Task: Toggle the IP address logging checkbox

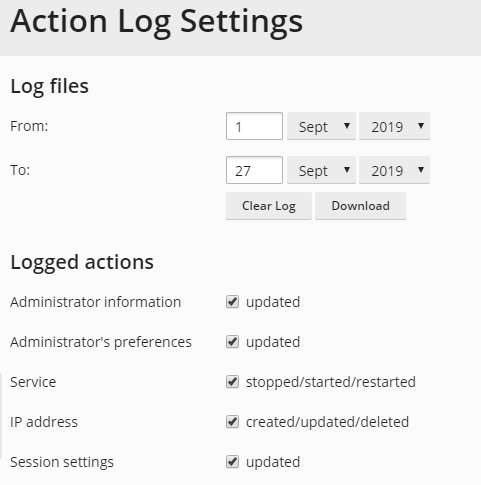Action: (232, 422)
